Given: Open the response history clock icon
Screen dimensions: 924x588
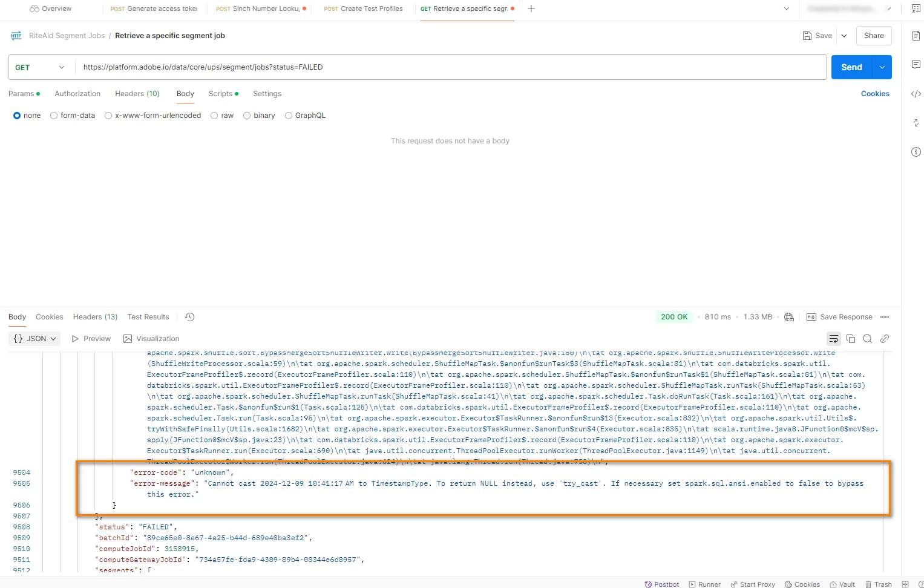Looking at the screenshot, I should tap(189, 317).
